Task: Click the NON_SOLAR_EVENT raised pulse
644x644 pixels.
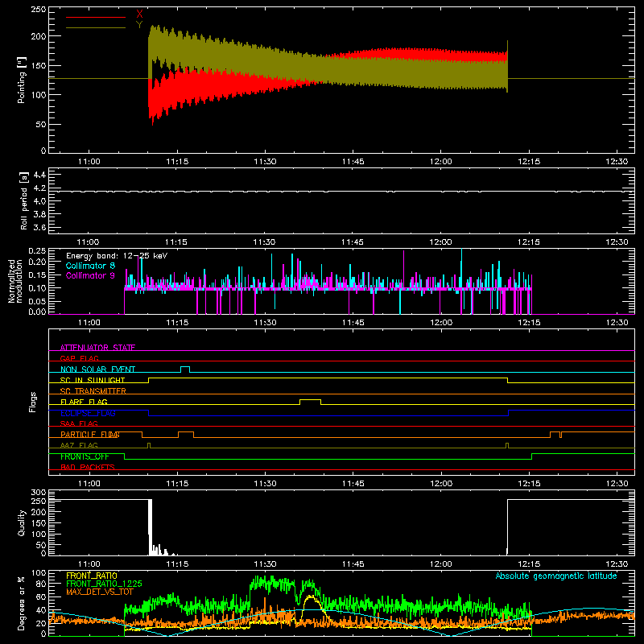Action: [x=185, y=369]
